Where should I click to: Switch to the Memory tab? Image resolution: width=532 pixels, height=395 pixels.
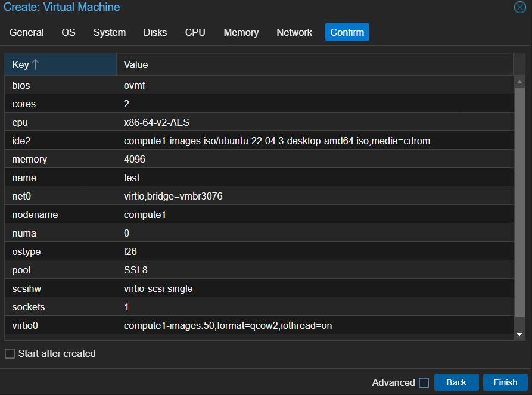pyautogui.click(x=241, y=32)
